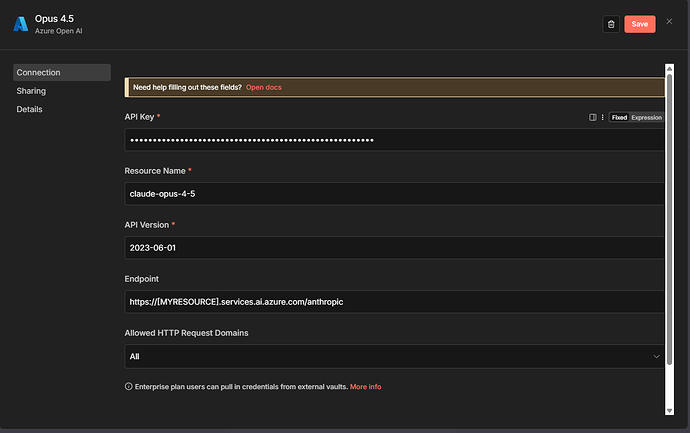Follow the More info link
Screen dimensions: 690x433
(x=365, y=386)
